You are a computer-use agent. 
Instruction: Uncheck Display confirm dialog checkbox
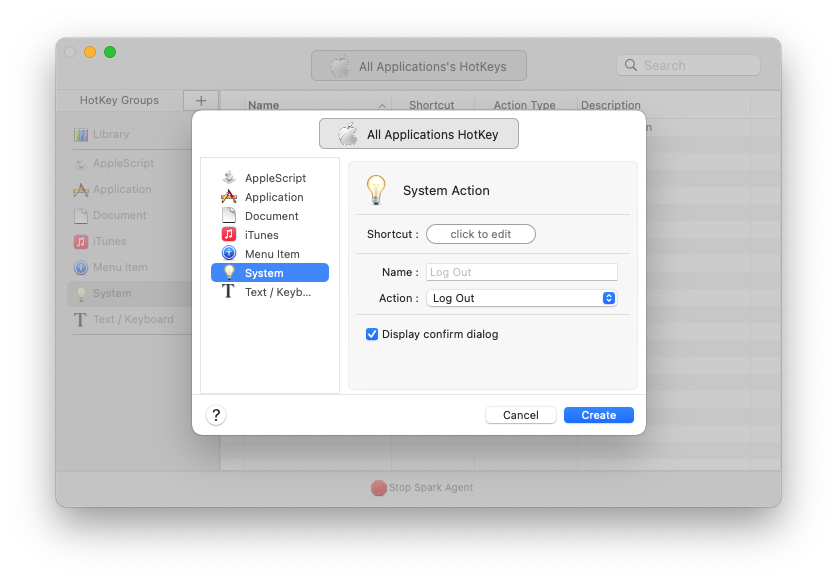tap(372, 334)
